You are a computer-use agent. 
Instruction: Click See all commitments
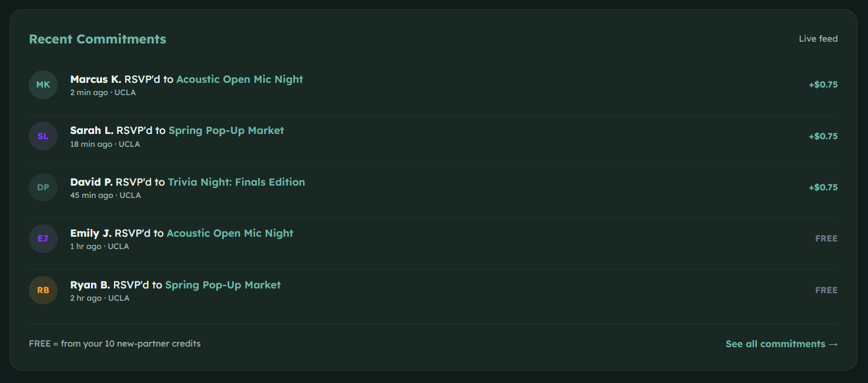[x=782, y=344]
